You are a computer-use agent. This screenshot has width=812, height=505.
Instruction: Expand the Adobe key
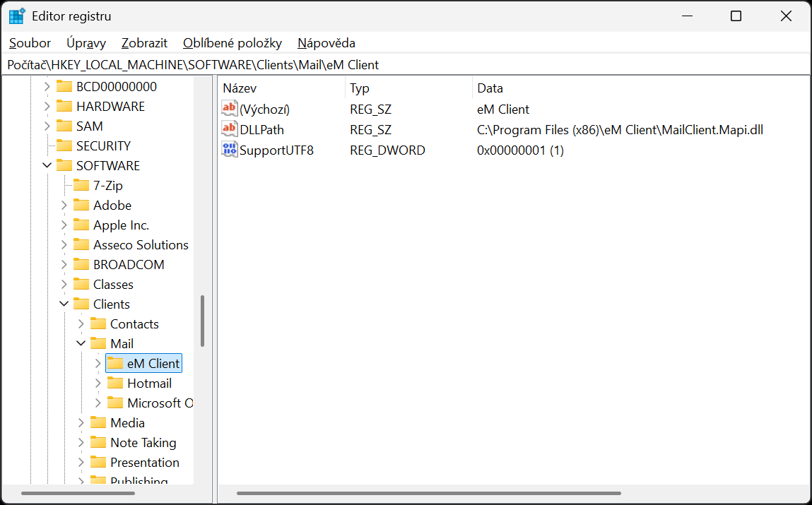pos(64,206)
